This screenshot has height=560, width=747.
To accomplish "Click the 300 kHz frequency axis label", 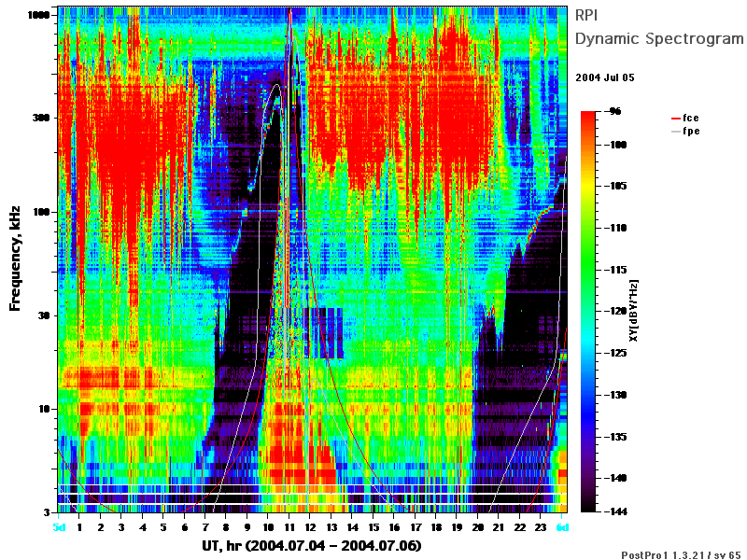I will click(41, 118).
